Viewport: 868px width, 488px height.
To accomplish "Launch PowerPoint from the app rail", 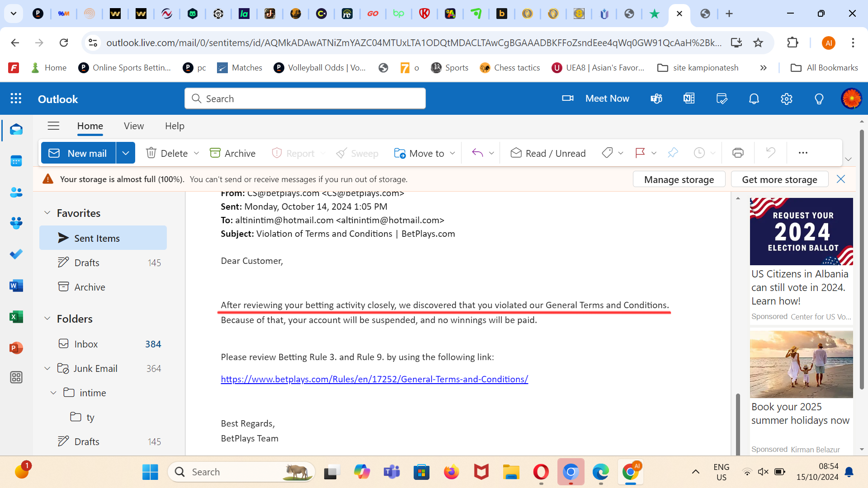I will (16, 348).
